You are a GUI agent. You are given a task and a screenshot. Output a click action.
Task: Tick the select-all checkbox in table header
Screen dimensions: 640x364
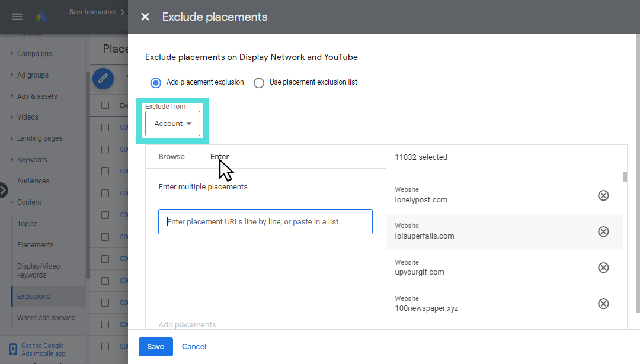(x=105, y=105)
